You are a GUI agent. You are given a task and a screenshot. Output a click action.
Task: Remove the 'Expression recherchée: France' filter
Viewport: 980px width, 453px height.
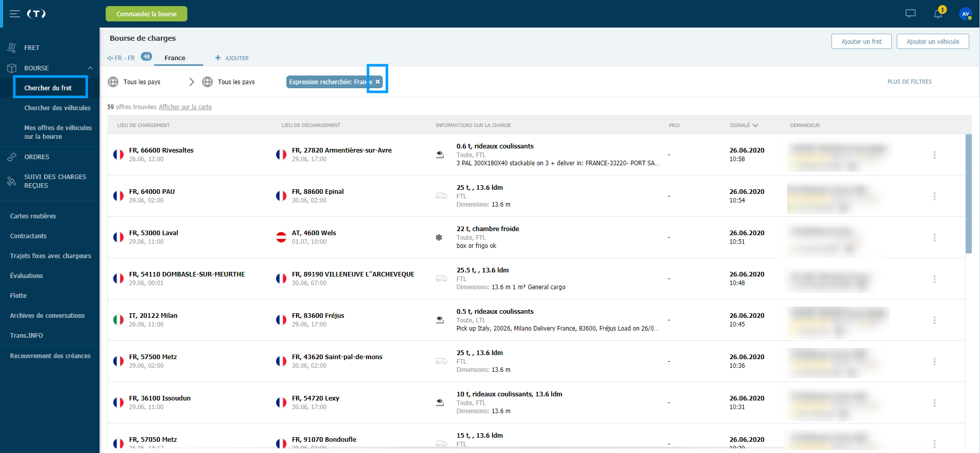tap(378, 82)
